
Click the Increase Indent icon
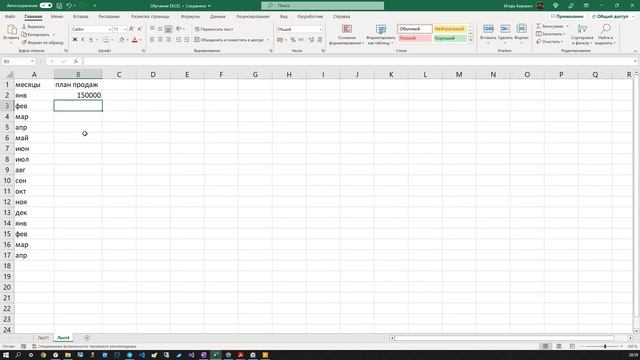(187, 40)
